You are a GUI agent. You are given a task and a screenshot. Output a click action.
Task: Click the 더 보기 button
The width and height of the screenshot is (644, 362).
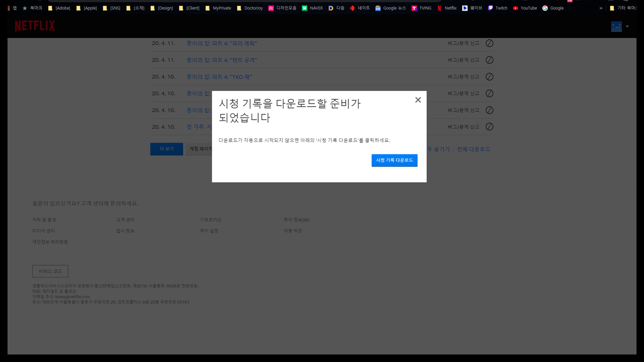click(167, 149)
